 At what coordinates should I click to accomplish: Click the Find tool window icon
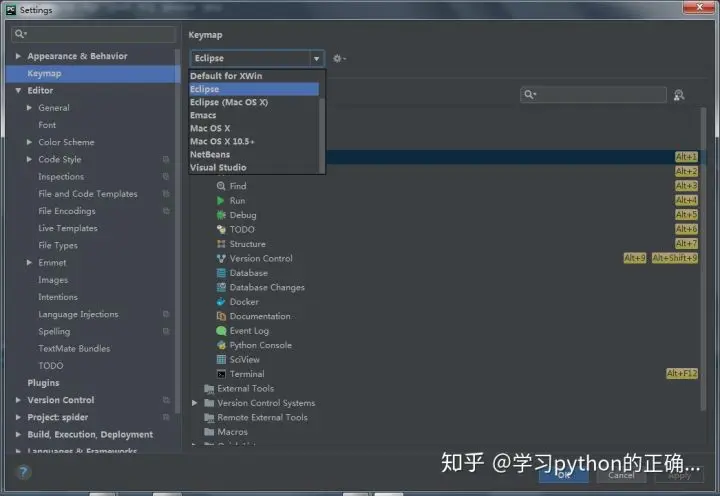click(x=221, y=186)
